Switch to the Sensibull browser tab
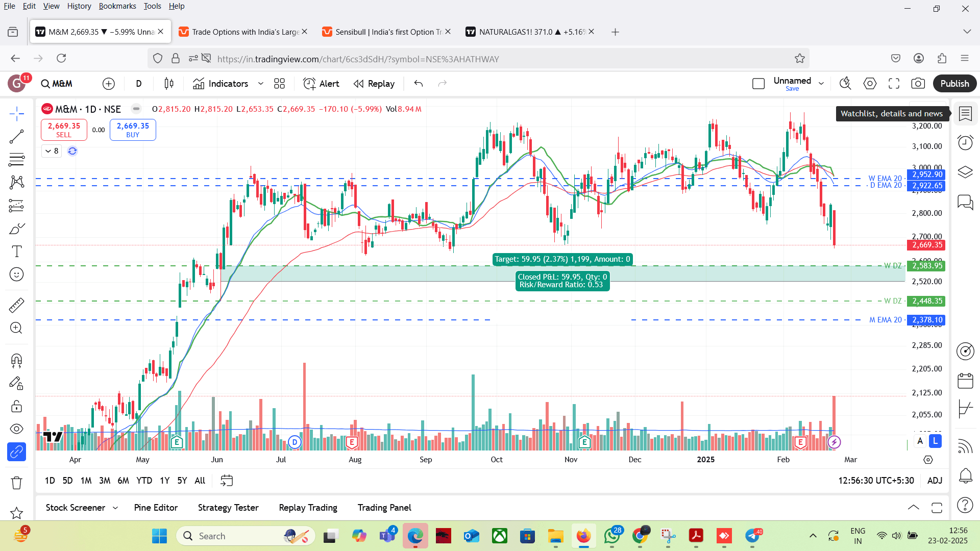The height and width of the screenshot is (551, 980). 386,32
